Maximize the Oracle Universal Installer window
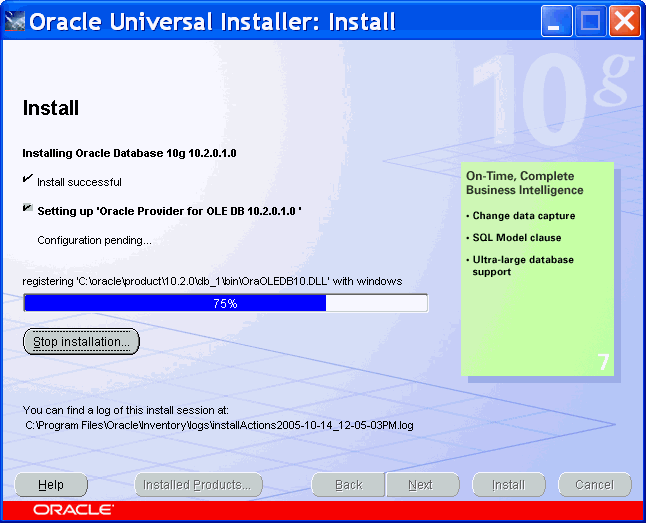Viewport: 646px width, 523px height. (590, 21)
